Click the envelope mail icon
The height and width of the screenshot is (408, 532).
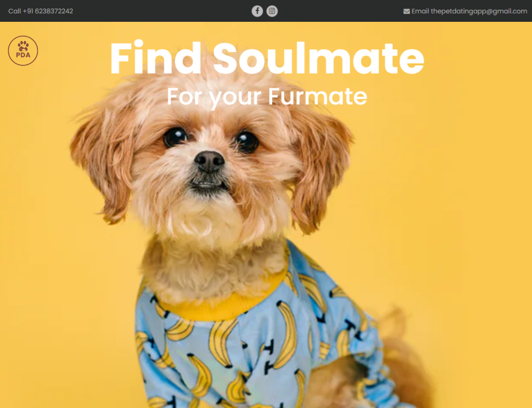point(406,11)
